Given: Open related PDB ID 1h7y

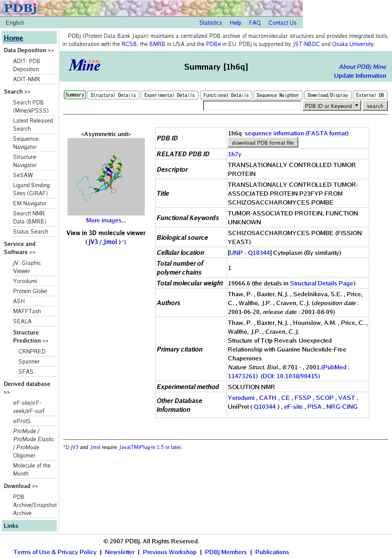Looking at the screenshot, I should (234, 154).
